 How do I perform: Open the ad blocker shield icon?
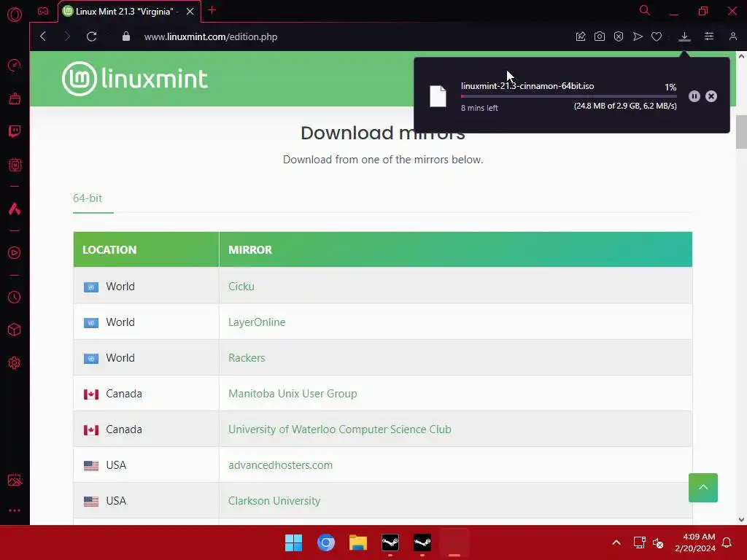619,36
